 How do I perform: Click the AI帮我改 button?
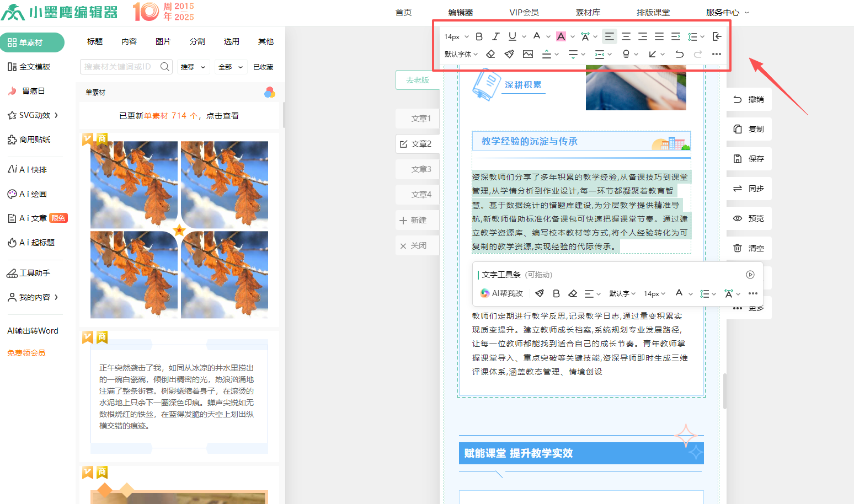tap(501, 293)
